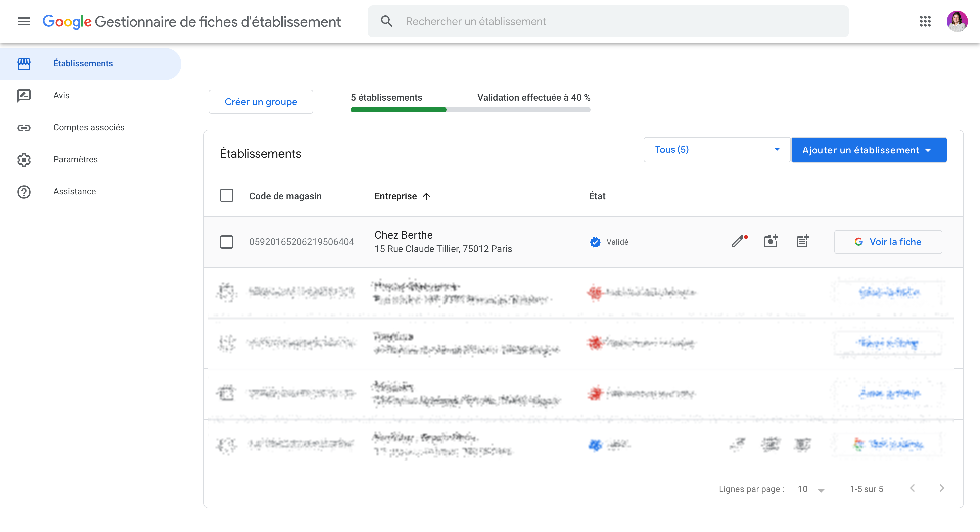Screen dimensions: 980x532
Task: Click store code 05920165206219506404
Action: 302,242
